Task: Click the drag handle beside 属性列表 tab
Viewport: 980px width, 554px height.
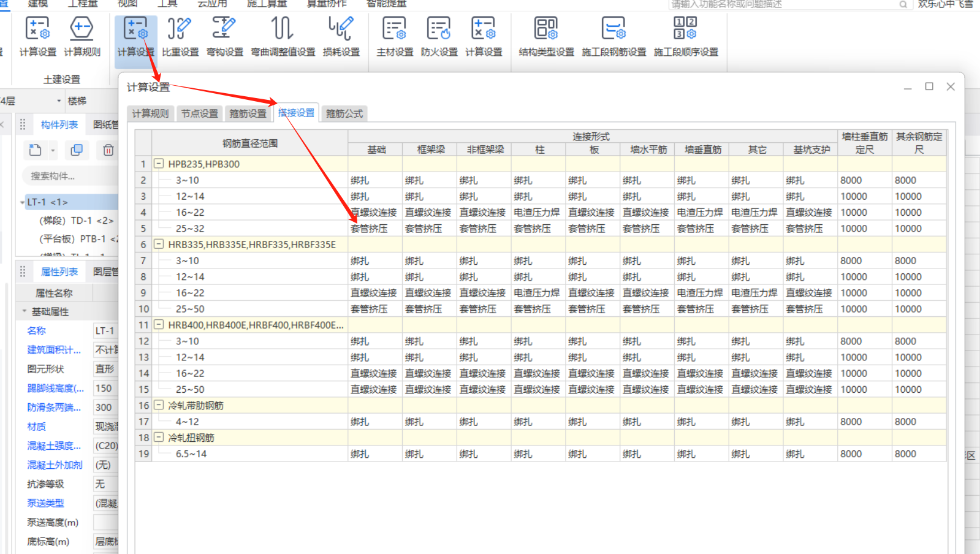Action: pos(23,271)
